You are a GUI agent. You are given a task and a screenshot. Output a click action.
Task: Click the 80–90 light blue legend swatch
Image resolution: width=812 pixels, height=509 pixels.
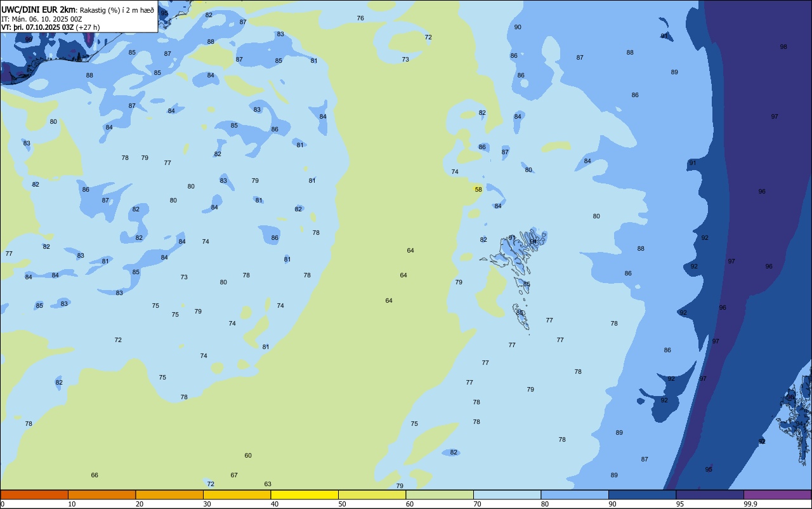coord(575,494)
